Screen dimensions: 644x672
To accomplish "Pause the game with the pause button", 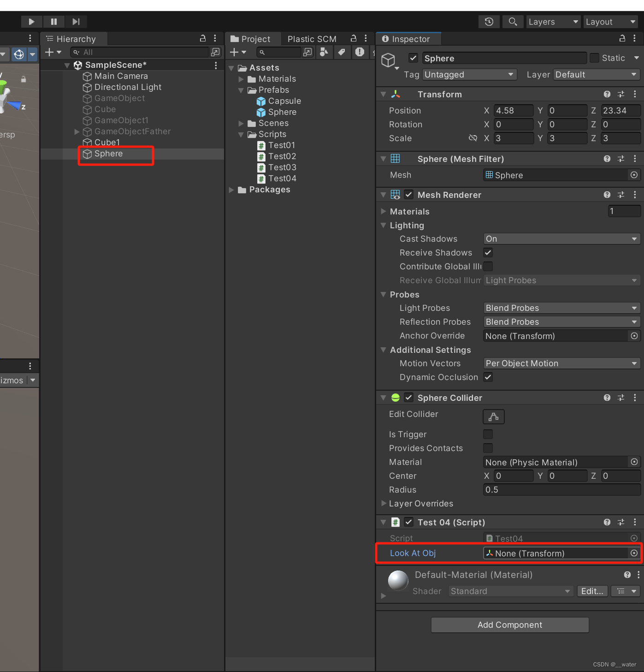I will click(54, 22).
